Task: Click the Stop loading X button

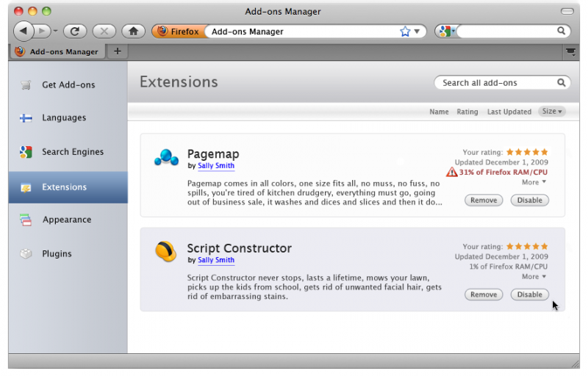Action: (x=104, y=31)
